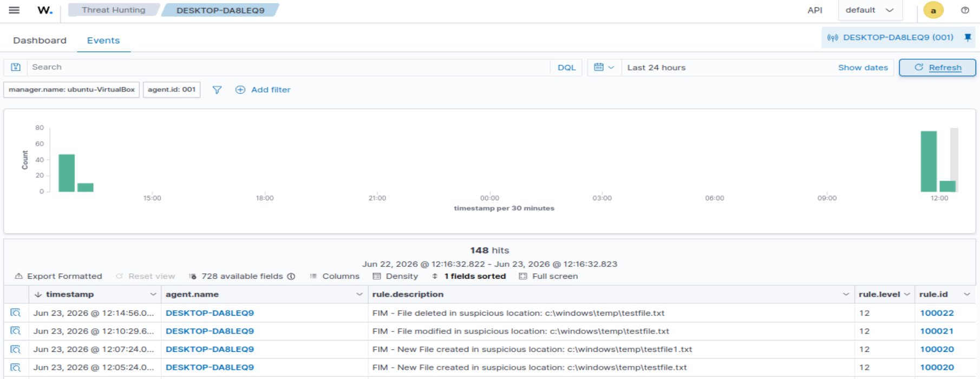The width and height of the screenshot is (980, 379).
Task: Open DESKTOP-DA8LEQ9 agent link in file deleted row
Action: tap(210, 313)
